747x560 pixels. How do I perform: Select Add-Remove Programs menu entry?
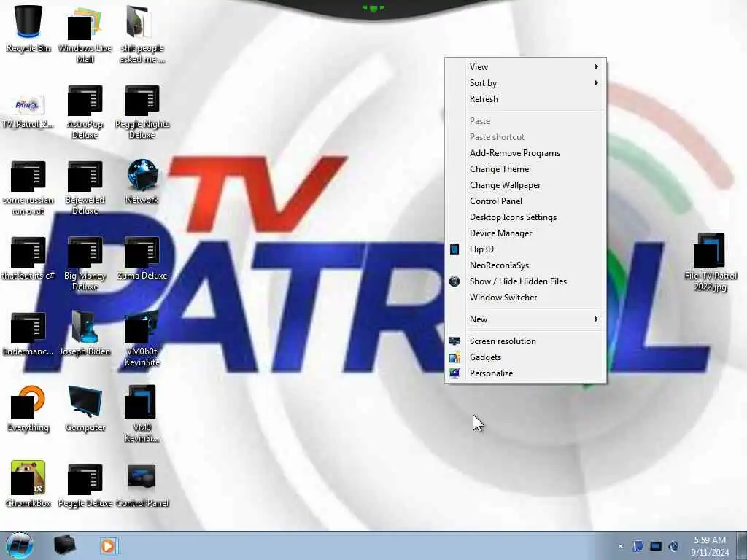[x=525, y=153]
